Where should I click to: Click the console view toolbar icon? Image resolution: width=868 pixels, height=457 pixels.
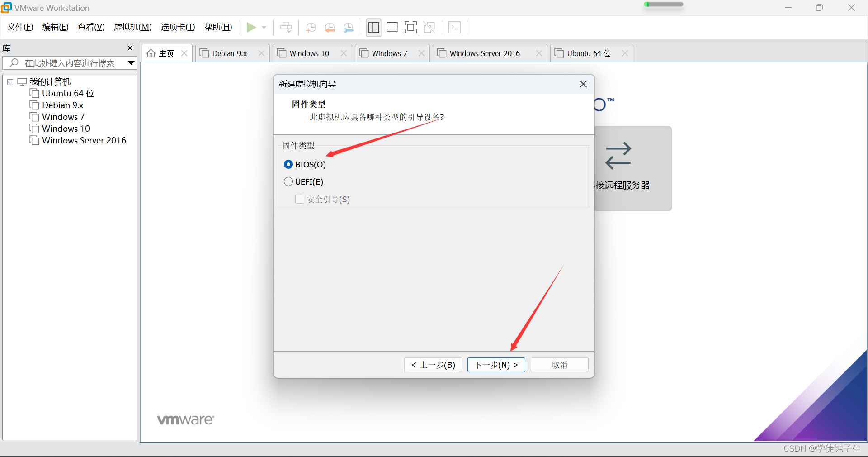(454, 28)
